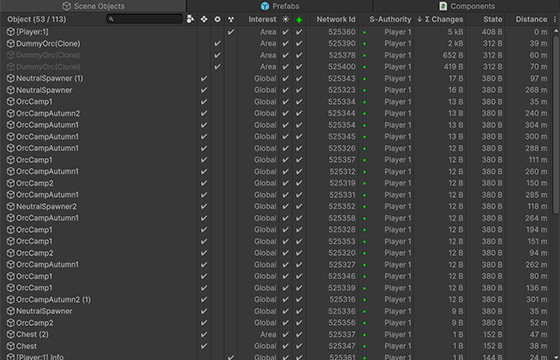Image resolution: width=560 pixels, height=360 pixels.
Task: Sort by the Interest column header
Action: (x=262, y=19)
